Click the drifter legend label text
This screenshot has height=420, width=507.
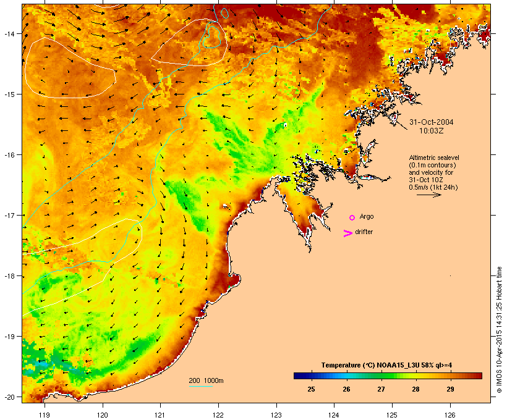coord(364,232)
